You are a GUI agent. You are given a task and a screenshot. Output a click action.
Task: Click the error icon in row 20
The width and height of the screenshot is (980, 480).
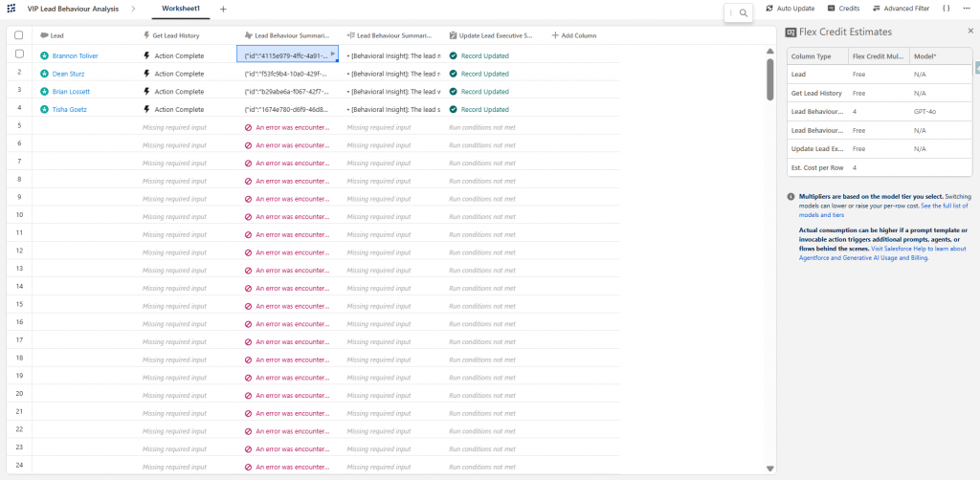(x=249, y=396)
